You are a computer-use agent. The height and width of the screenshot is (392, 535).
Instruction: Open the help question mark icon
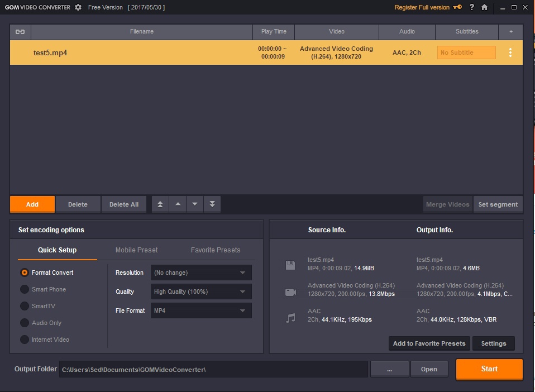(472, 7)
